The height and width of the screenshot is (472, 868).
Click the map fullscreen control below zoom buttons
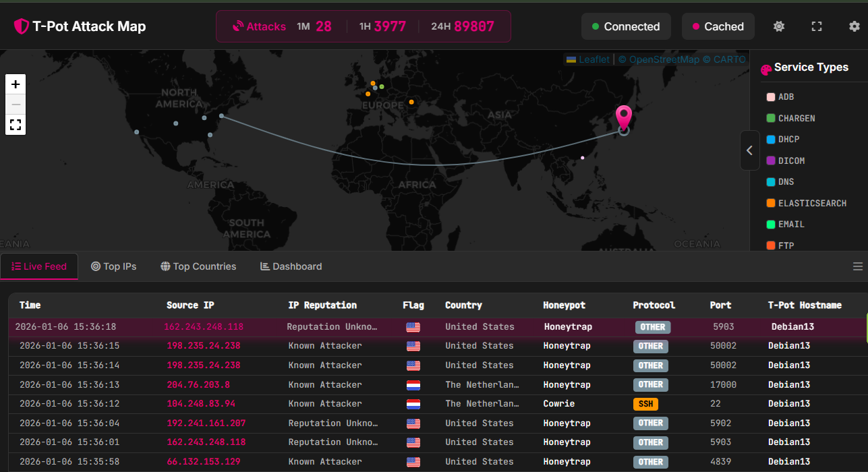16,125
